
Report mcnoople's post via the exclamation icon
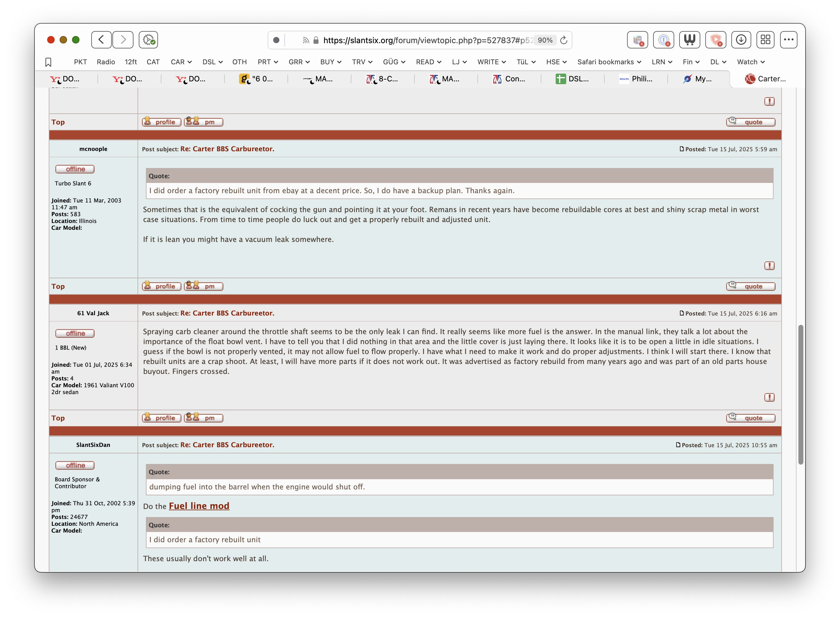[769, 266]
